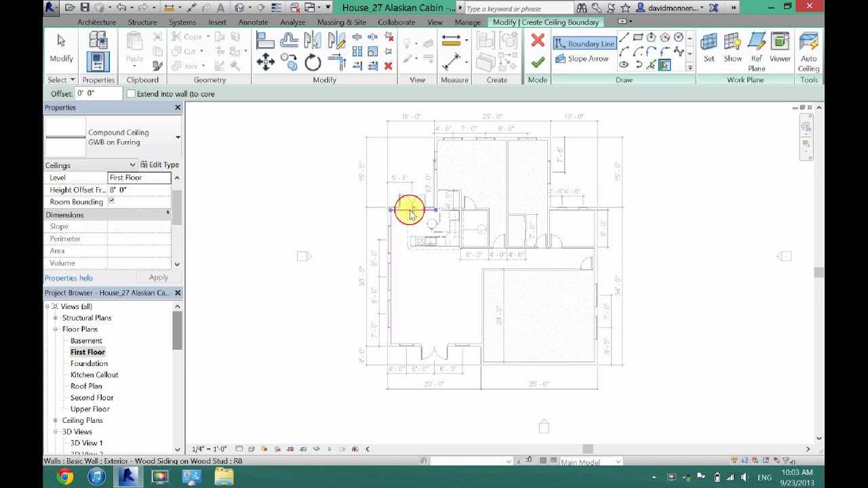868x488 pixels.
Task: Open Type Properties icon in ribbon
Action: (98, 41)
